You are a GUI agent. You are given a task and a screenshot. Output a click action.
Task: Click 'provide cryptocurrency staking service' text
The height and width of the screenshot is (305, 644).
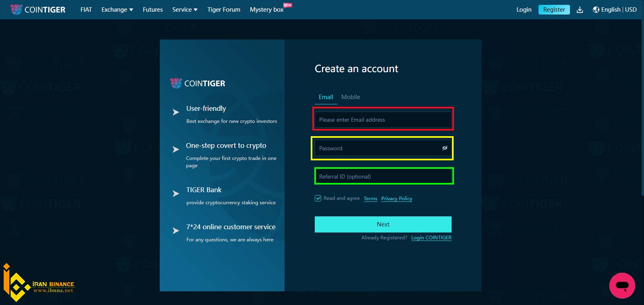coord(231,203)
